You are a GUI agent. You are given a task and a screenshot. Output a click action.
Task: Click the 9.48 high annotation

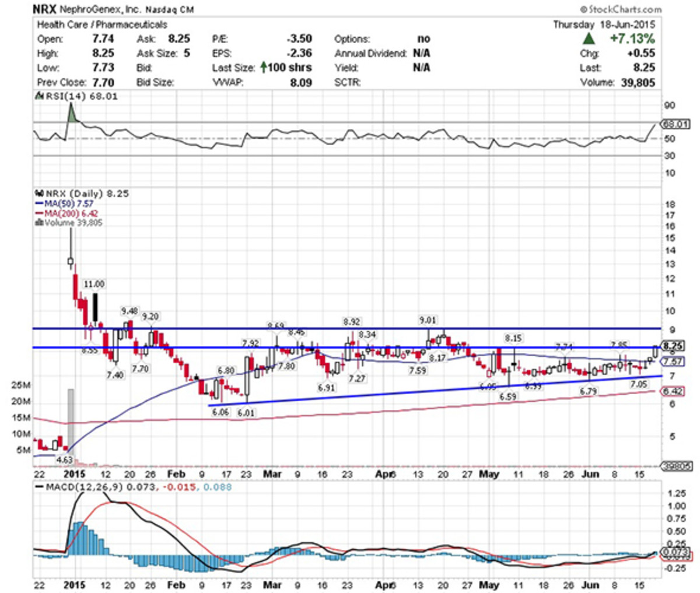coord(129,311)
